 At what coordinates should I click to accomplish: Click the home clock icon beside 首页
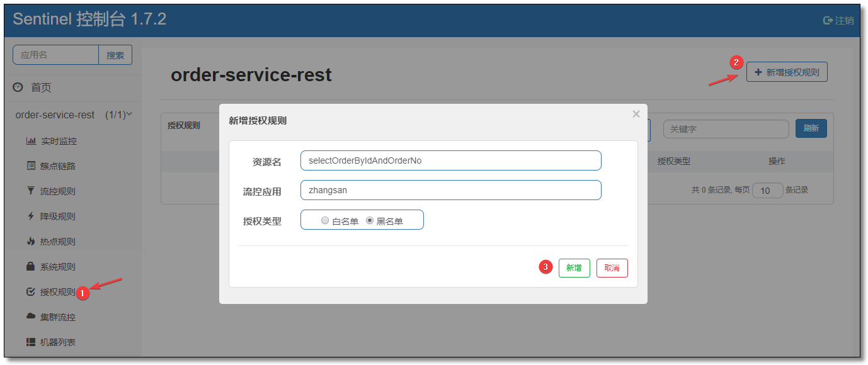pyautogui.click(x=18, y=87)
